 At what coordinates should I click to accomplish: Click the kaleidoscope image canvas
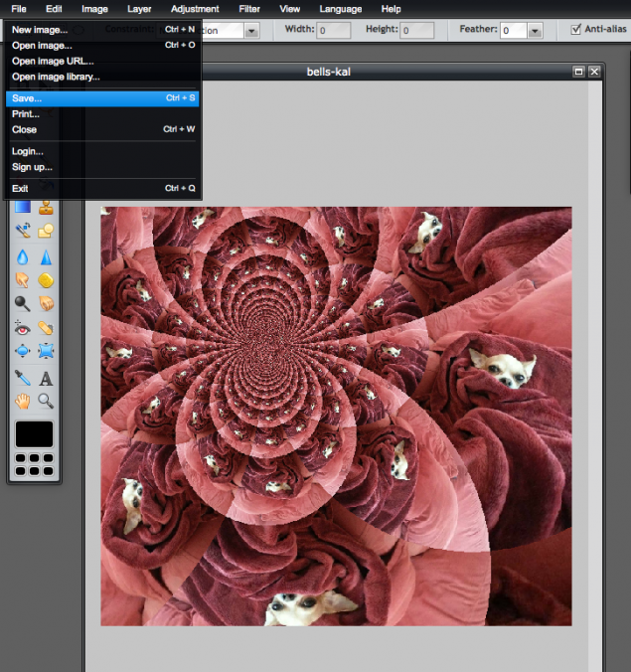pos(336,417)
